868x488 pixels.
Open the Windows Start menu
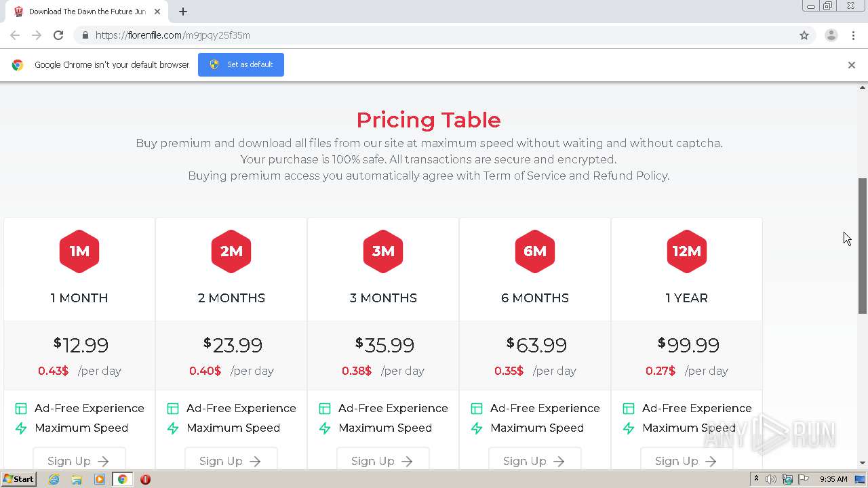18,479
